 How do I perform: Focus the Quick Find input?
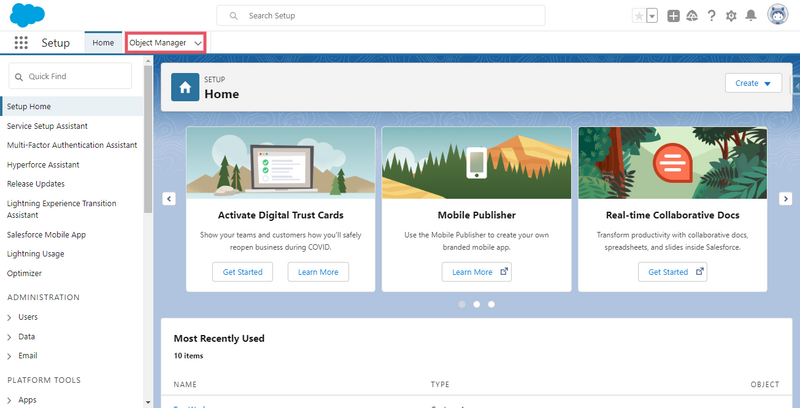[70, 76]
